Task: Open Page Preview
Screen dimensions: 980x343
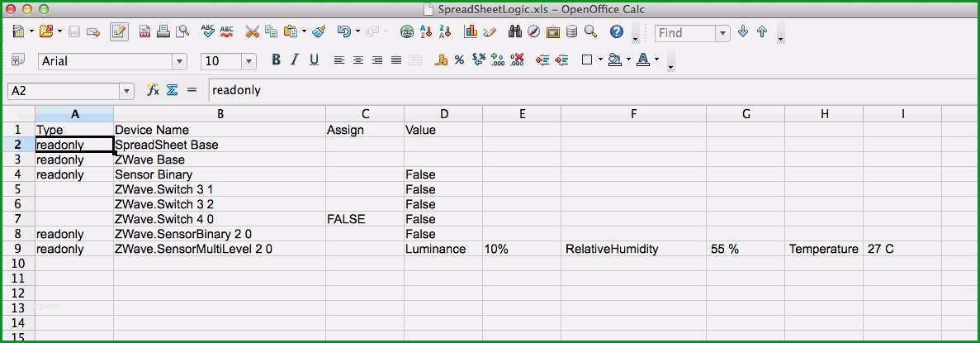Action: click(x=182, y=31)
